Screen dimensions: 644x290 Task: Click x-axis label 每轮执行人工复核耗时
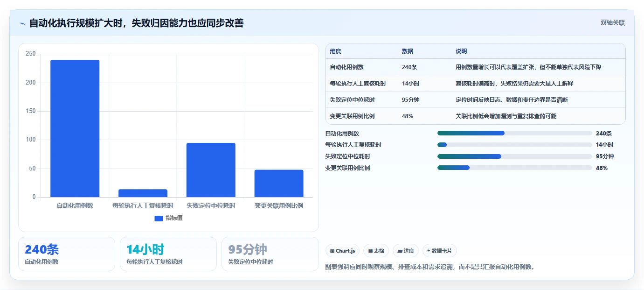point(143,205)
